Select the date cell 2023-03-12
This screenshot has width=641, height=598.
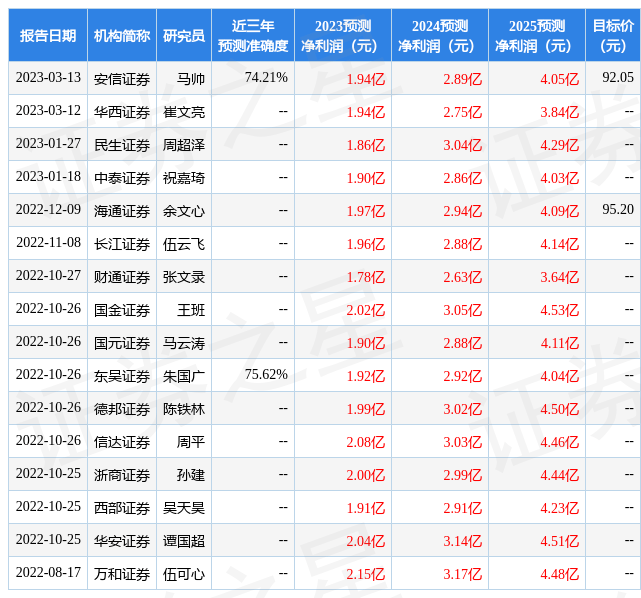[x=48, y=111]
